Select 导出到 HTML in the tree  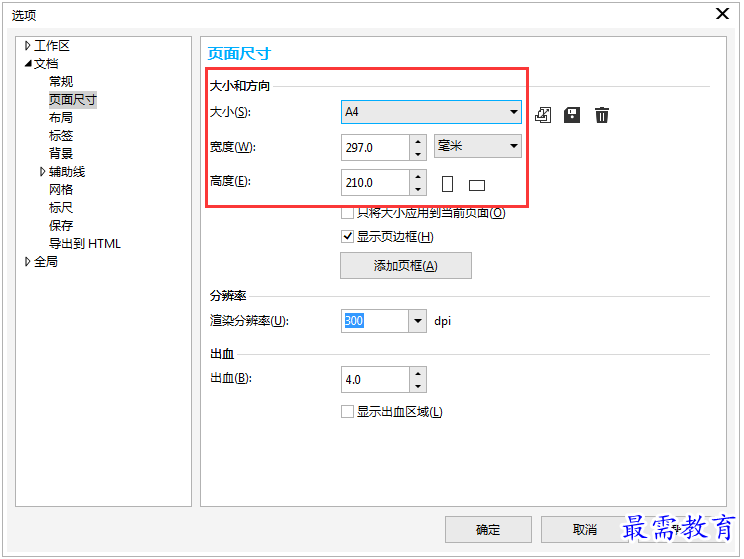tap(85, 244)
